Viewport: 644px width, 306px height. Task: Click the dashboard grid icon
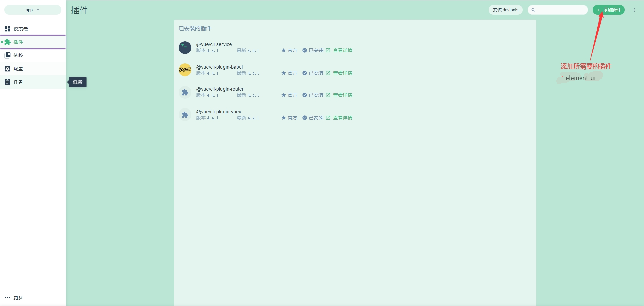tap(7, 29)
